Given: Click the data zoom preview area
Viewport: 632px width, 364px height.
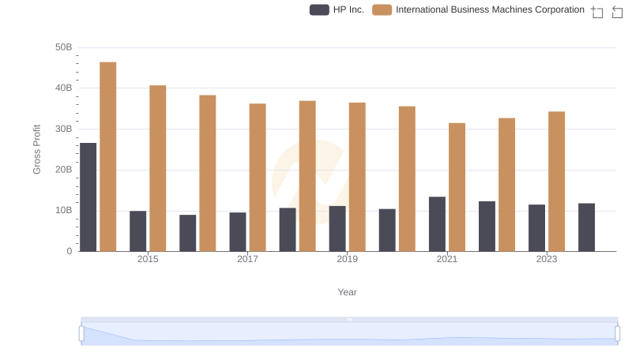Looking at the screenshot, I should click(349, 334).
